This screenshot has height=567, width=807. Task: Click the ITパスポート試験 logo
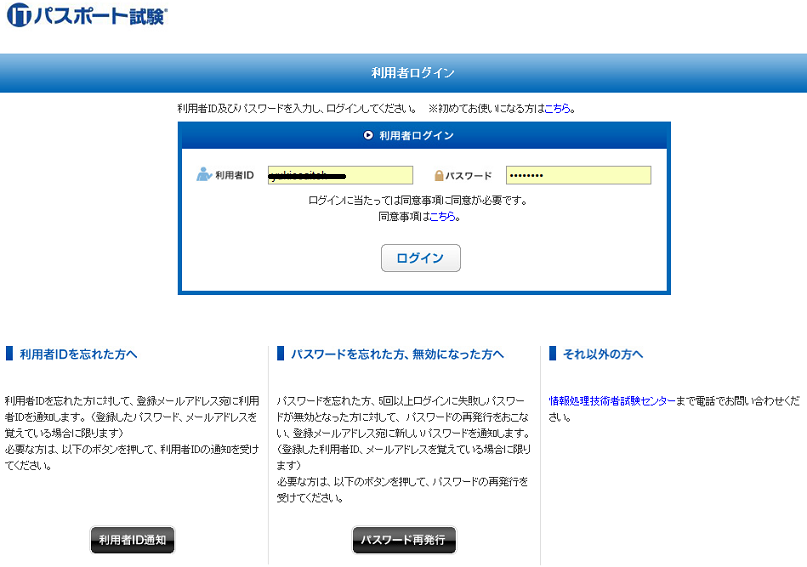[x=86, y=16]
